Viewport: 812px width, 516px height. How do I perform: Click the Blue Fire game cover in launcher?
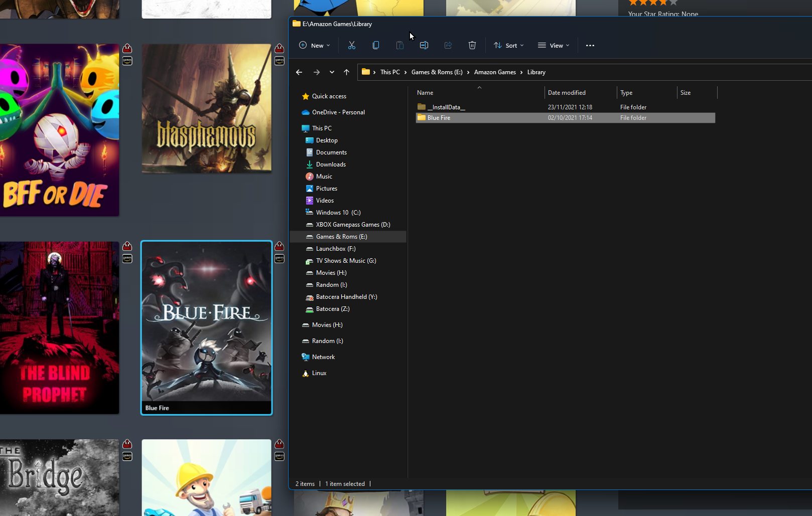(207, 328)
